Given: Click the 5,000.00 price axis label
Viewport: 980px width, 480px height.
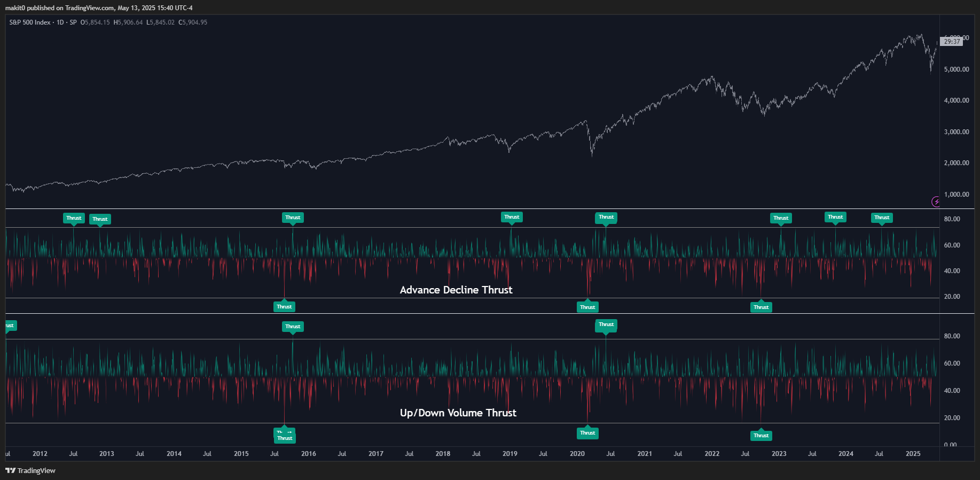Looking at the screenshot, I should click(957, 69).
